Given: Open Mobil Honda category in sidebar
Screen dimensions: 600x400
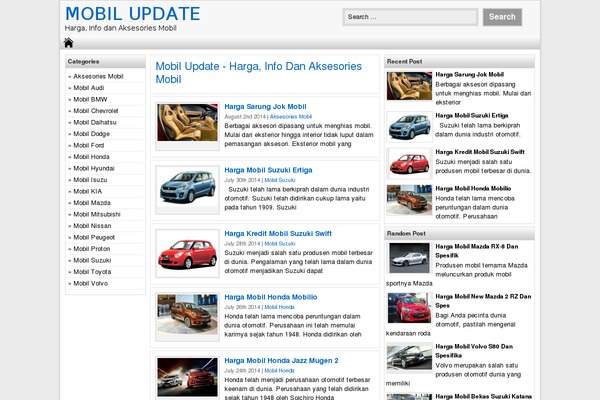Looking at the screenshot, I should (x=91, y=157).
